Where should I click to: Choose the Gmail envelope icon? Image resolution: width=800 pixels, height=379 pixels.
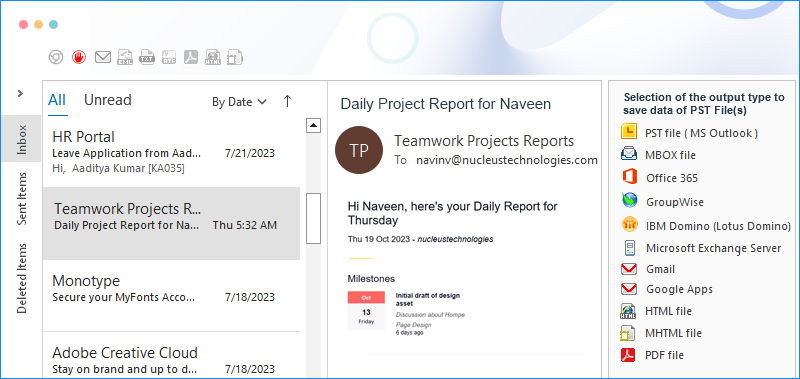point(629,269)
